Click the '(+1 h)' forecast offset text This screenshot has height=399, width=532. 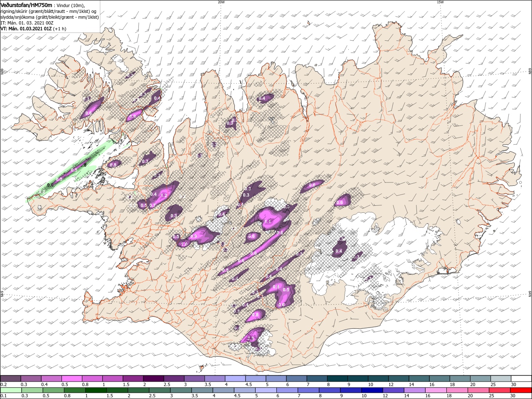pos(59,29)
